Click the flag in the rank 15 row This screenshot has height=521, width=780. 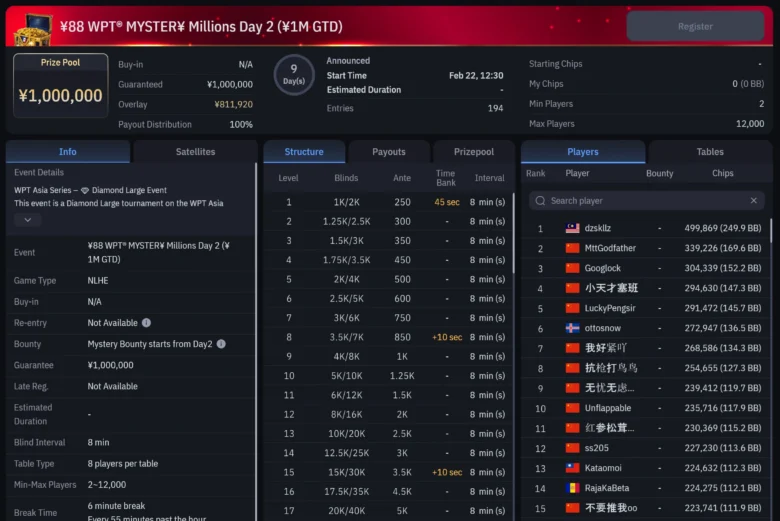coord(573,508)
